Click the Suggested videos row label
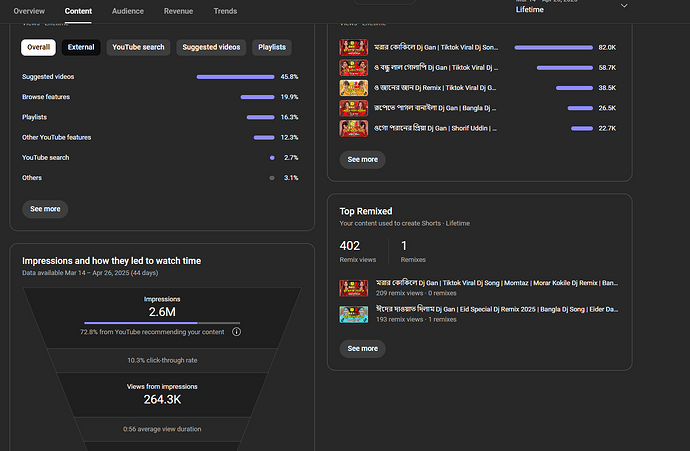 pos(48,77)
